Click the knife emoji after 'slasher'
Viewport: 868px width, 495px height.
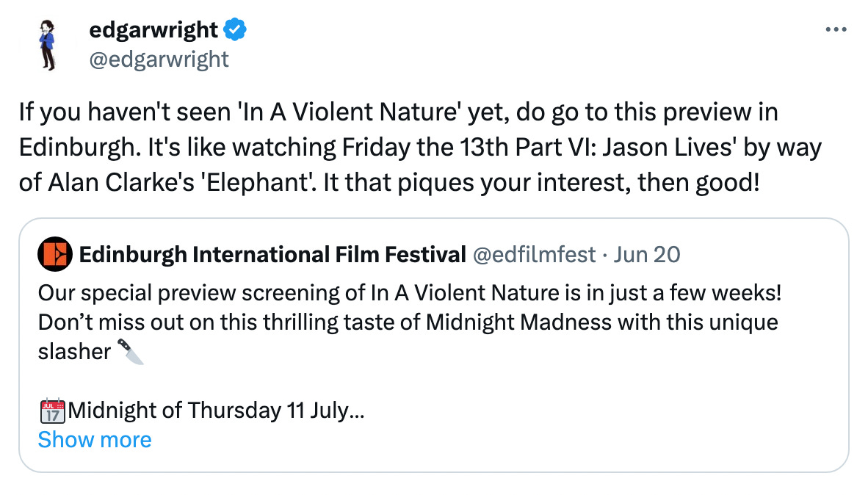[131, 352]
